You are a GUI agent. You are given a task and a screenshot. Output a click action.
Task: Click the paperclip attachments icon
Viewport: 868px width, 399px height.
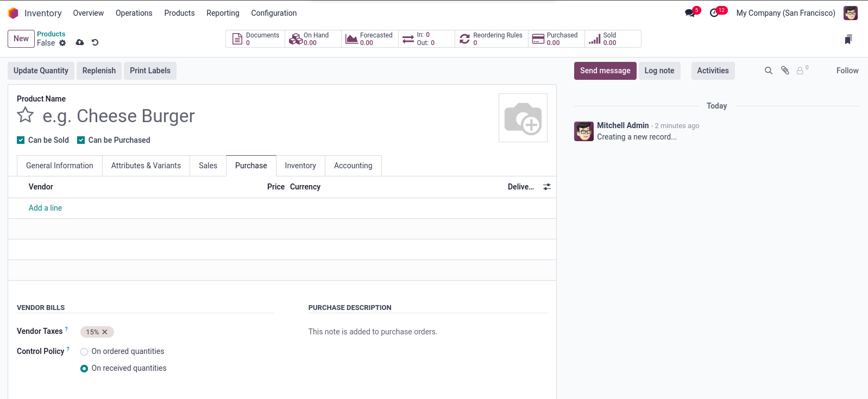[x=785, y=71]
